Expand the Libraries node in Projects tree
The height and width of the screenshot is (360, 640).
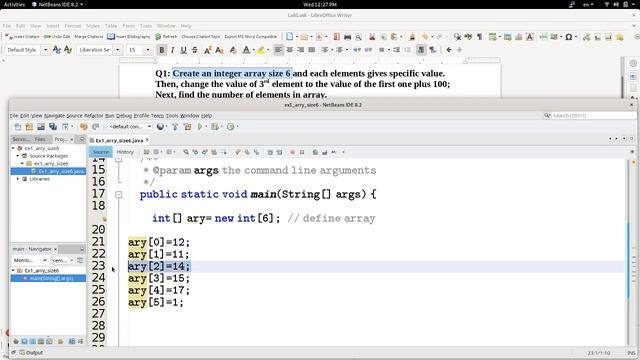point(18,179)
